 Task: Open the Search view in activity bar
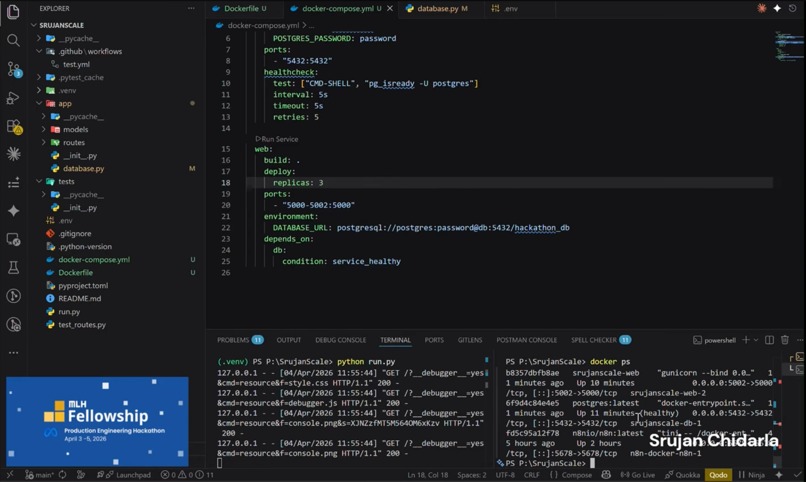pos(13,40)
